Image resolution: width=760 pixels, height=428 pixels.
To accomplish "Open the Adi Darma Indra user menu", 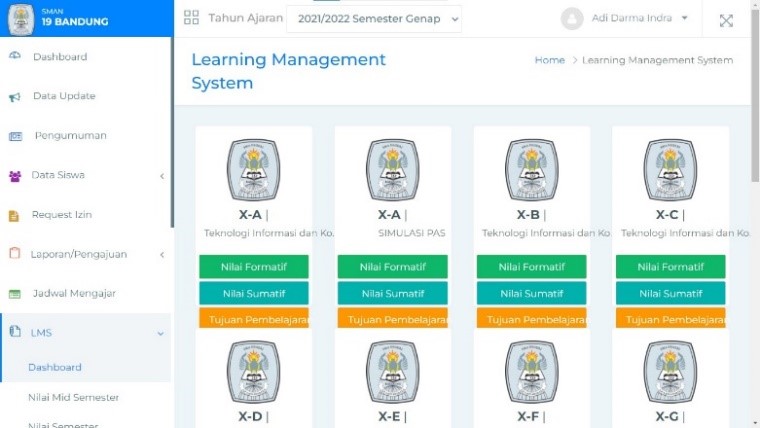I will (626, 19).
